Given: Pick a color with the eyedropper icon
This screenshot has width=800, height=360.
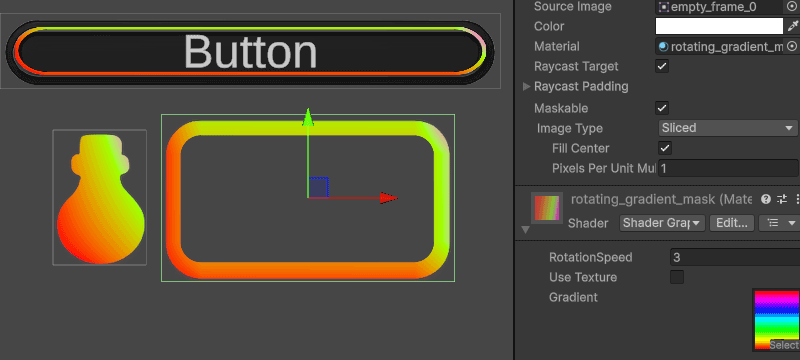Looking at the screenshot, I should [792, 26].
